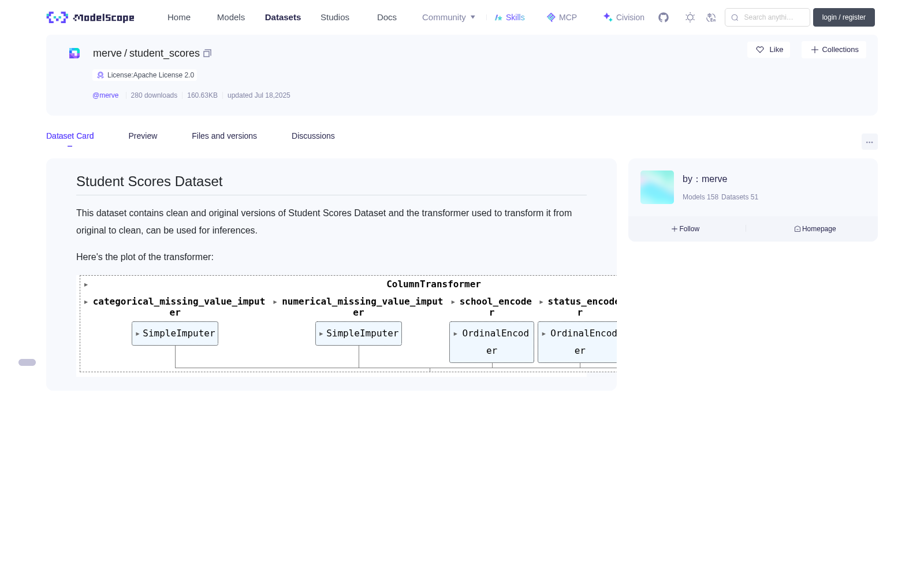Viewport: 924px width, 578px height.
Task: Copy the dataset name with copy icon
Action: [207, 53]
